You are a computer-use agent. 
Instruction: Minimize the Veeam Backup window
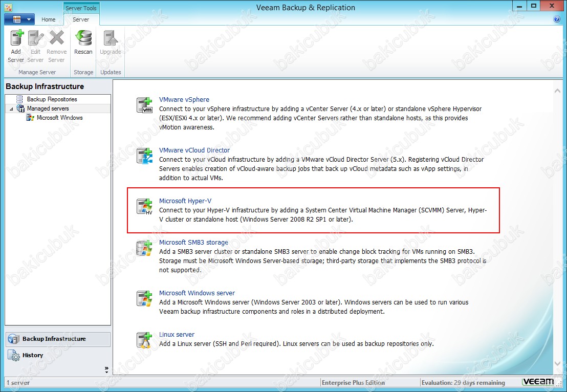(519, 6)
